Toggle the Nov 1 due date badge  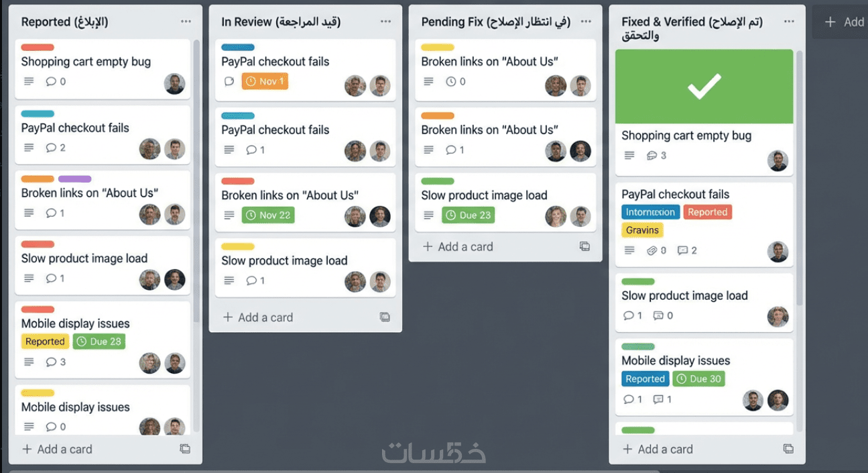[x=265, y=81]
